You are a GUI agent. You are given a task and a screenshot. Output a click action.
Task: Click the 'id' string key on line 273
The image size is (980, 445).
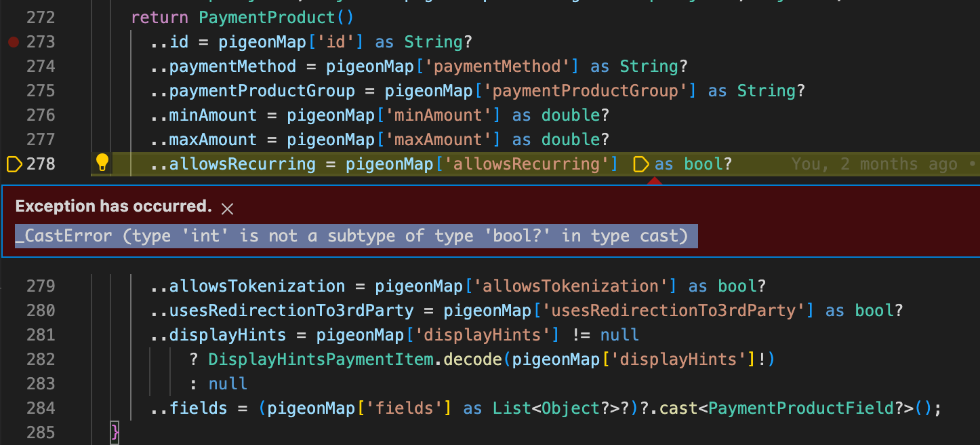click(x=335, y=42)
